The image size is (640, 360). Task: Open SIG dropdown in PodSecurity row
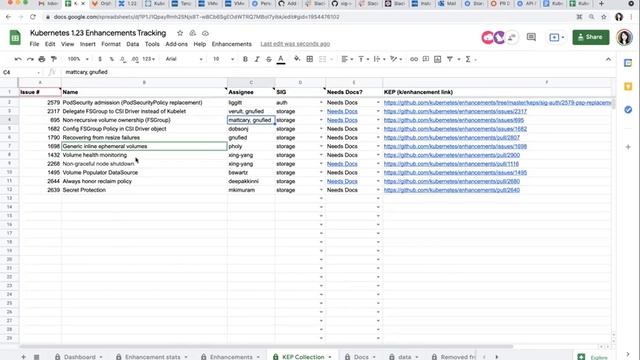[321, 102]
